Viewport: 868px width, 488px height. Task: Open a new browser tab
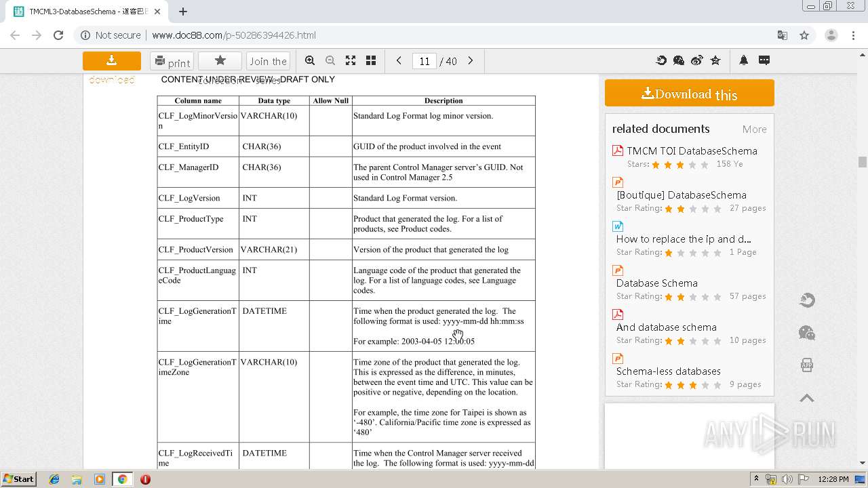pos(183,12)
